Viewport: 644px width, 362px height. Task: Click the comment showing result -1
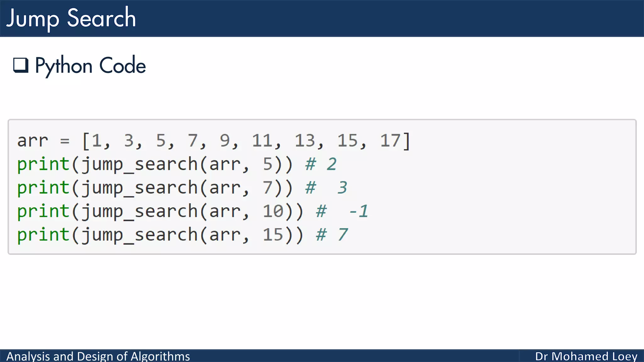tap(342, 211)
